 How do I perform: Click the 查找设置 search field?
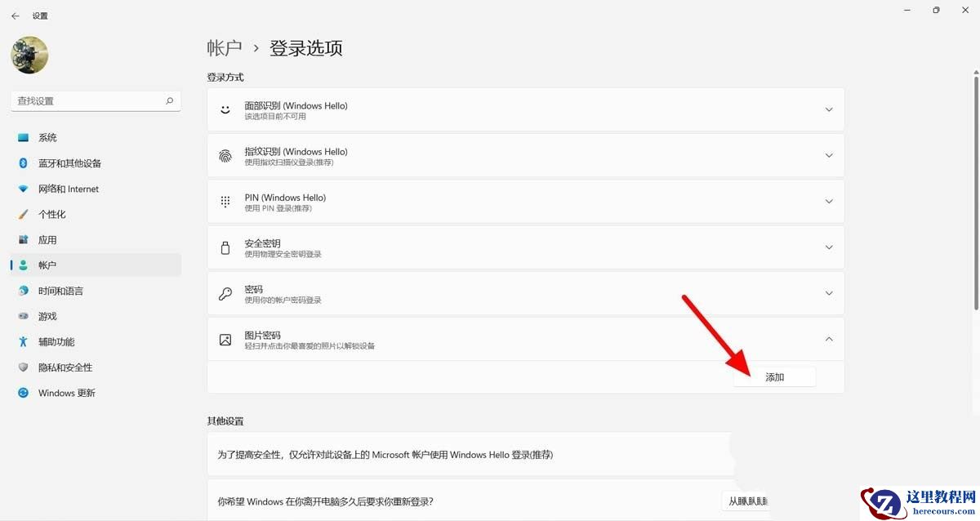90,100
